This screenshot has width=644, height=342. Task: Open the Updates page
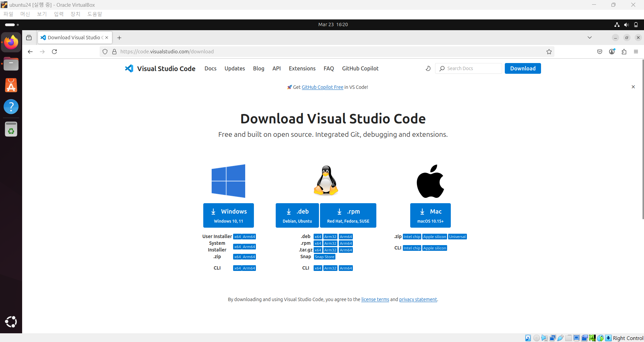(x=235, y=68)
